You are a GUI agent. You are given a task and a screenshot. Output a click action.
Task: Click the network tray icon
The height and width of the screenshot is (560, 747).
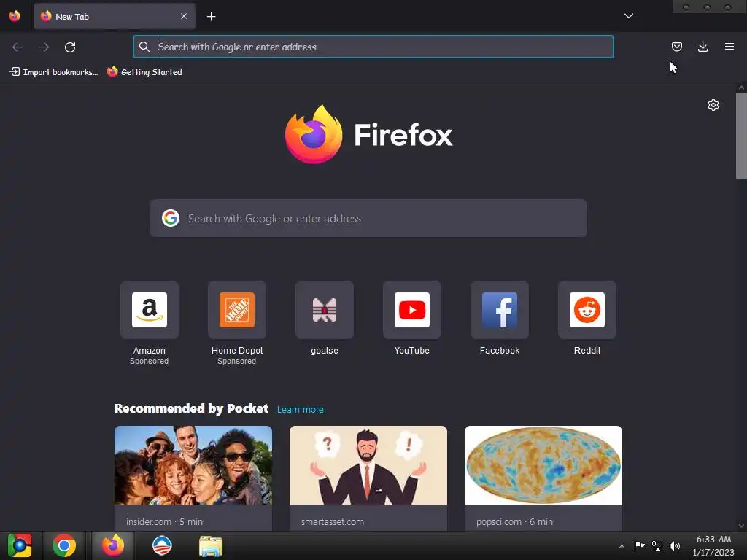coord(657,545)
